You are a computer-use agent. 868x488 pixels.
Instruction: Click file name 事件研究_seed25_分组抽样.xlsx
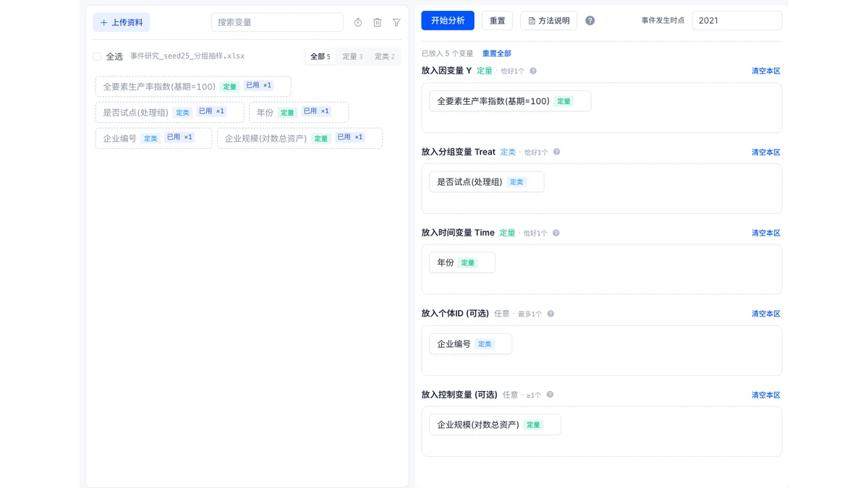[x=187, y=56]
